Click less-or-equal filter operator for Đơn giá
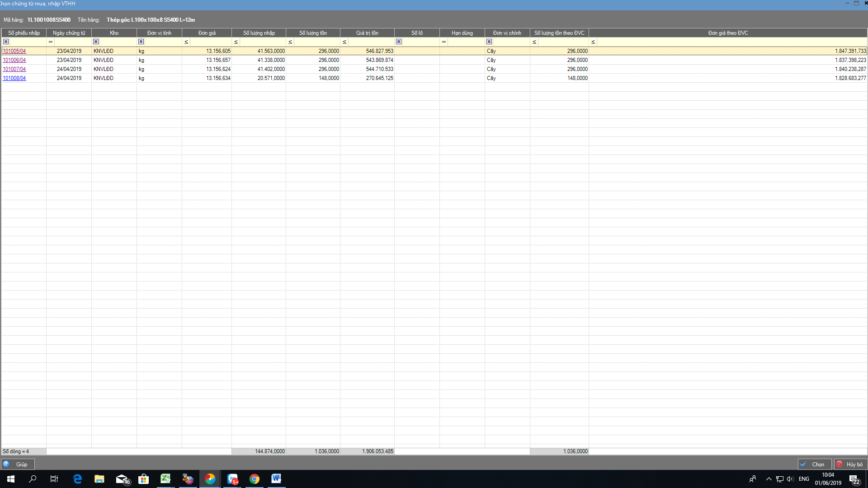 (186, 42)
